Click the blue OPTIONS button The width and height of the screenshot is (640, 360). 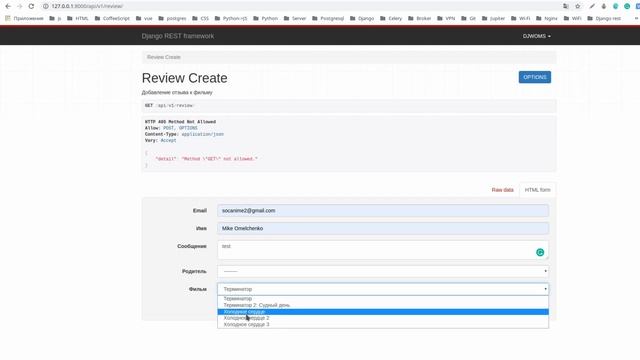coord(535,77)
